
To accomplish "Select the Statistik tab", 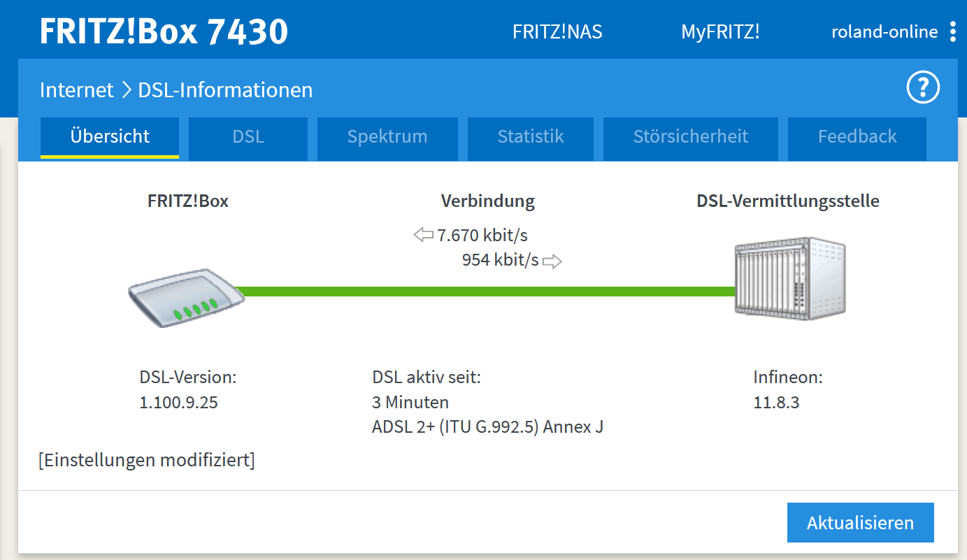I will 530,137.
